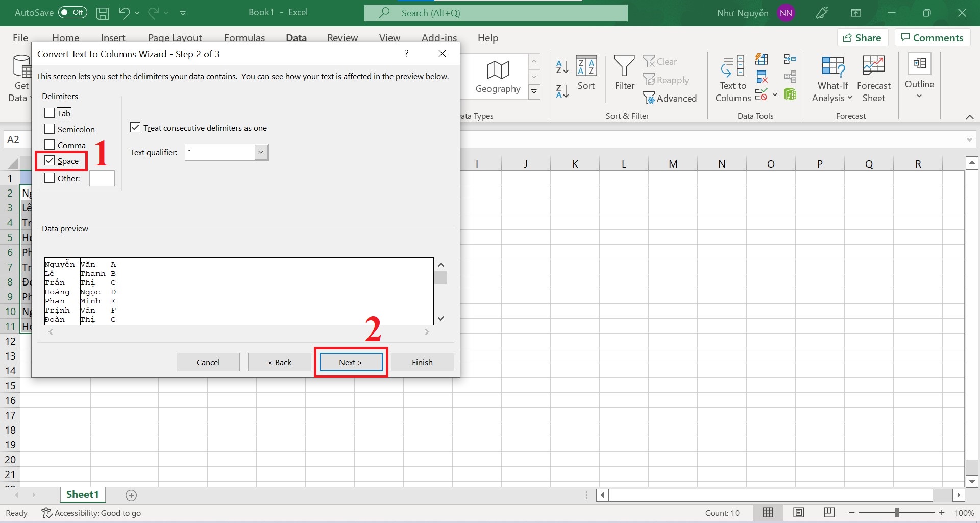Image resolution: width=980 pixels, height=523 pixels.
Task: Switch to the Review tab
Action: click(342, 38)
